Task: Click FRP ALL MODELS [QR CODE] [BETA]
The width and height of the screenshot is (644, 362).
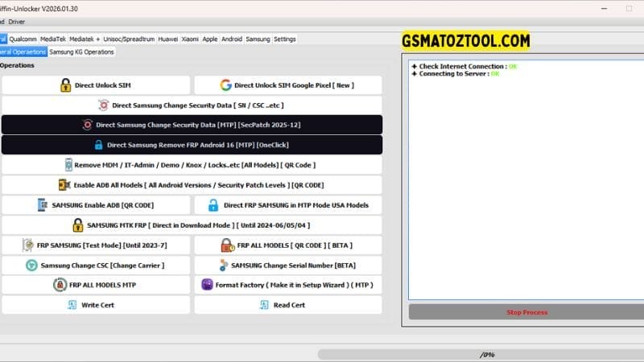Action: [x=288, y=245]
